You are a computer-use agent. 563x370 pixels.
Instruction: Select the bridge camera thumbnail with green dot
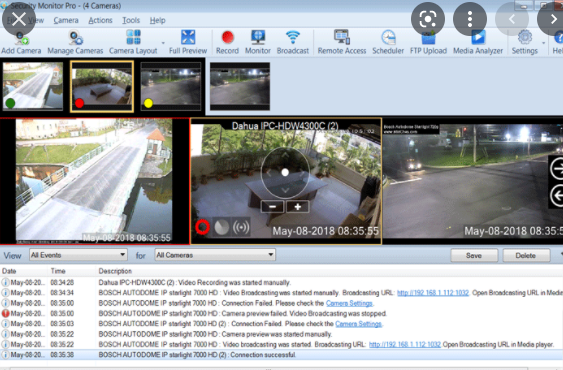33,86
